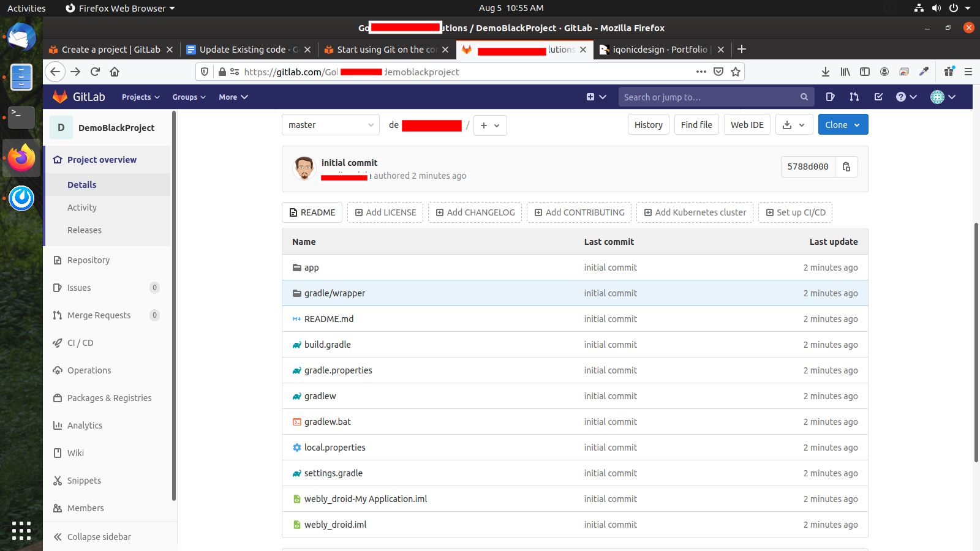Open the To-Do list icon in navbar

pos(878,97)
